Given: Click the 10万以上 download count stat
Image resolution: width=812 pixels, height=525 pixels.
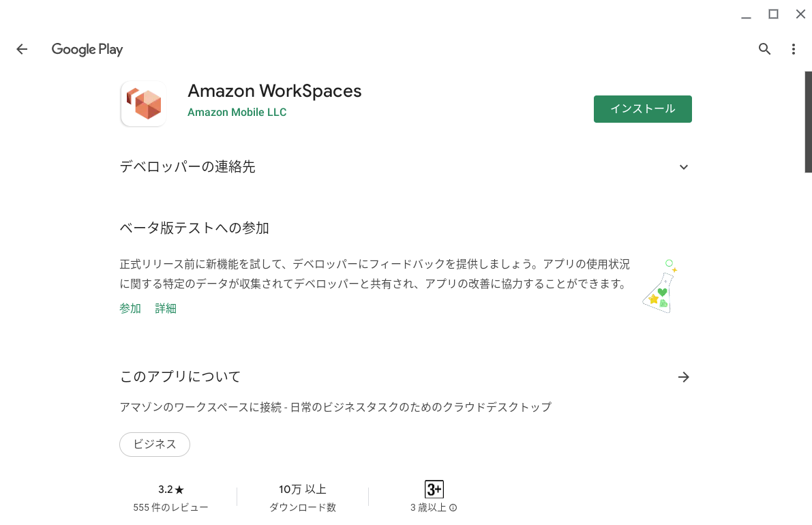Looking at the screenshot, I should tap(302, 488).
